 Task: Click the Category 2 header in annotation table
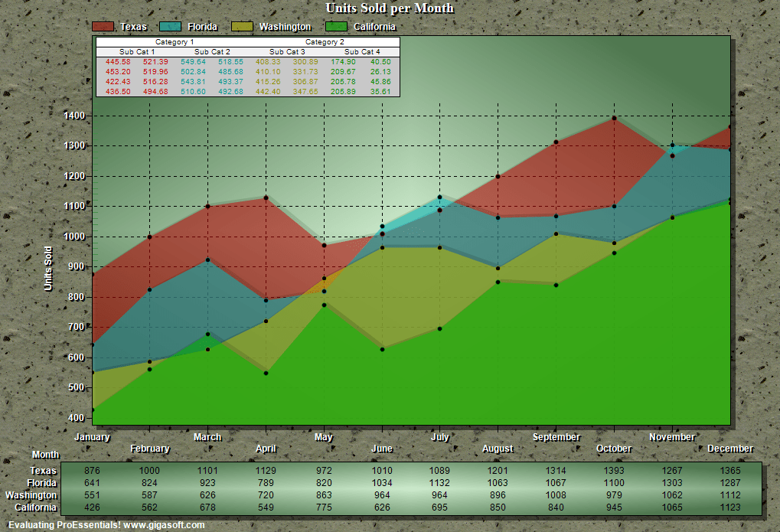point(325,42)
